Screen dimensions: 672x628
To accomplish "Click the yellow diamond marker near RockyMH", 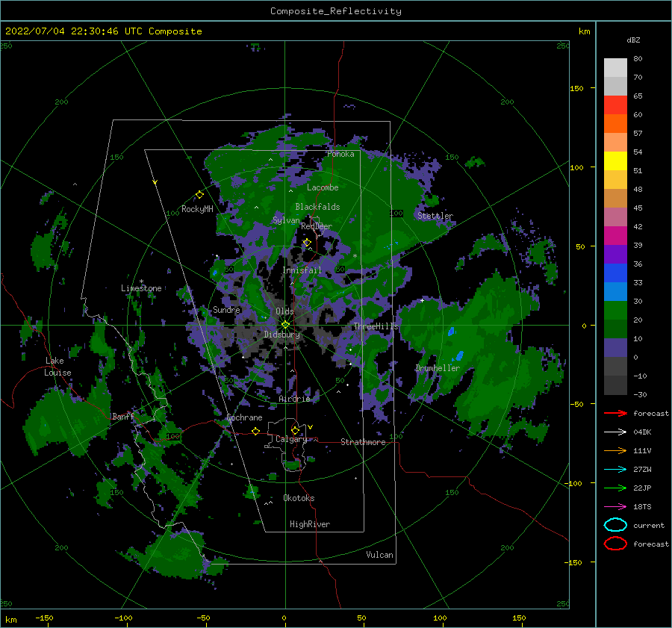I will pos(199,195).
